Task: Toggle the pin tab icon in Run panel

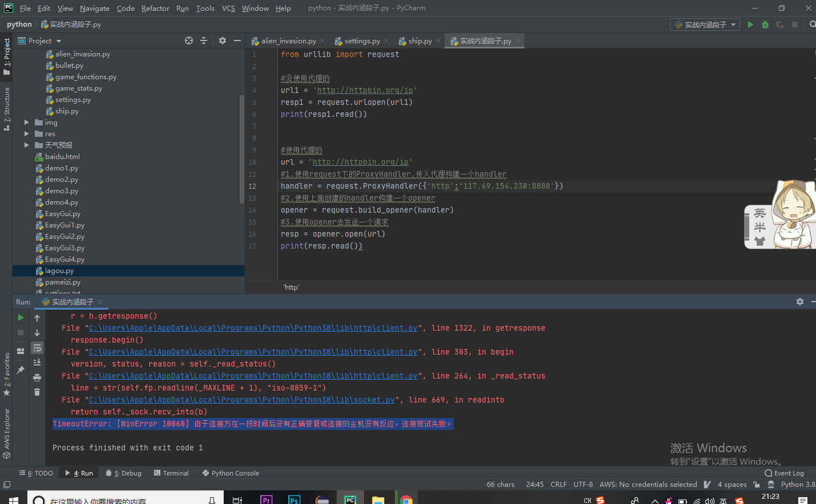Action: 21,370
